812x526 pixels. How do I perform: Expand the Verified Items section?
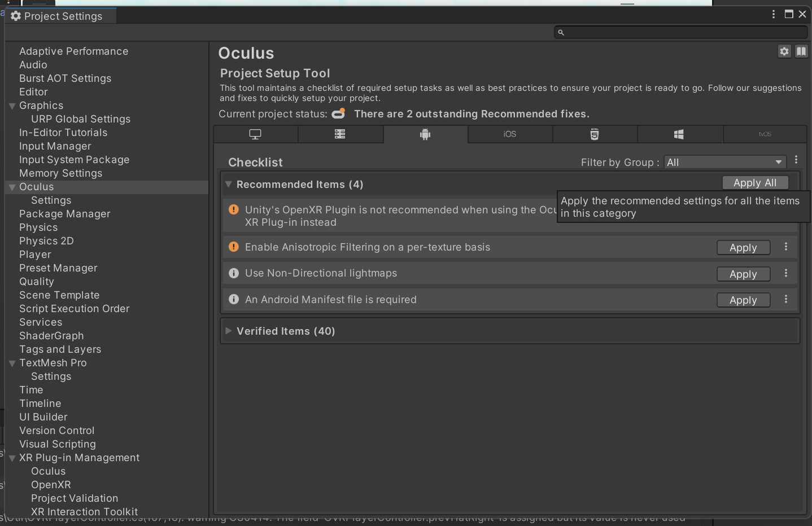pyautogui.click(x=229, y=331)
